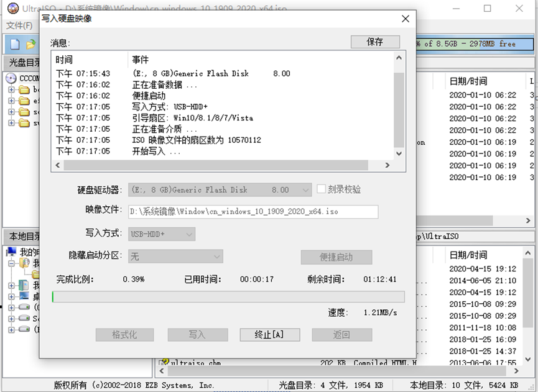Screen dimensions: 538x392
Task: Expand the last folder in disc tree
Action: [x=11, y=122]
